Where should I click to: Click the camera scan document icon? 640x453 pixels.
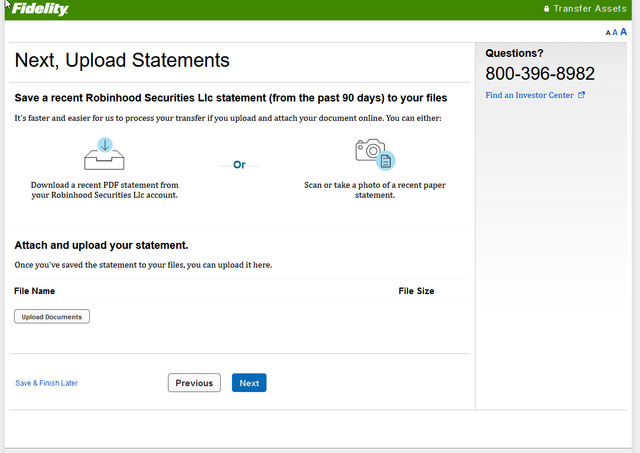[x=375, y=154]
